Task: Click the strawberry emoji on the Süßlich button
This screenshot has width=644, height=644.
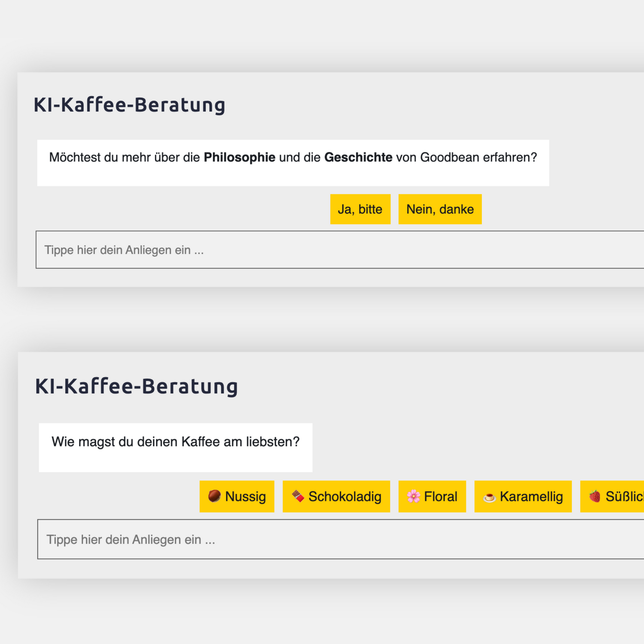Action: (x=595, y=496)
